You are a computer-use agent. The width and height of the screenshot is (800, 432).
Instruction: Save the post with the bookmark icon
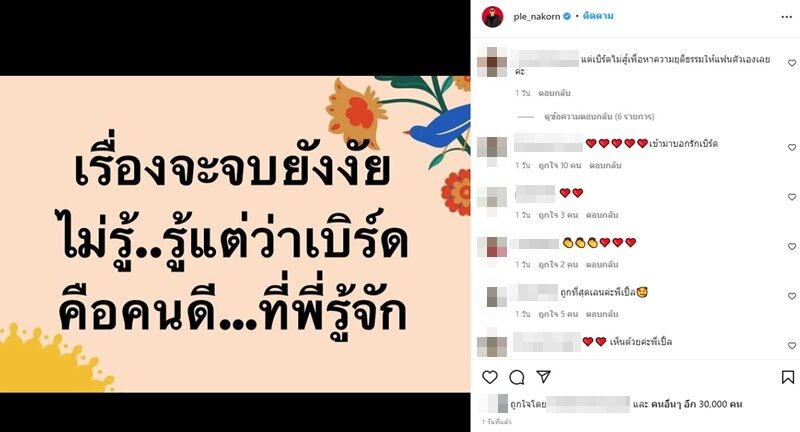tap(788, 377)
